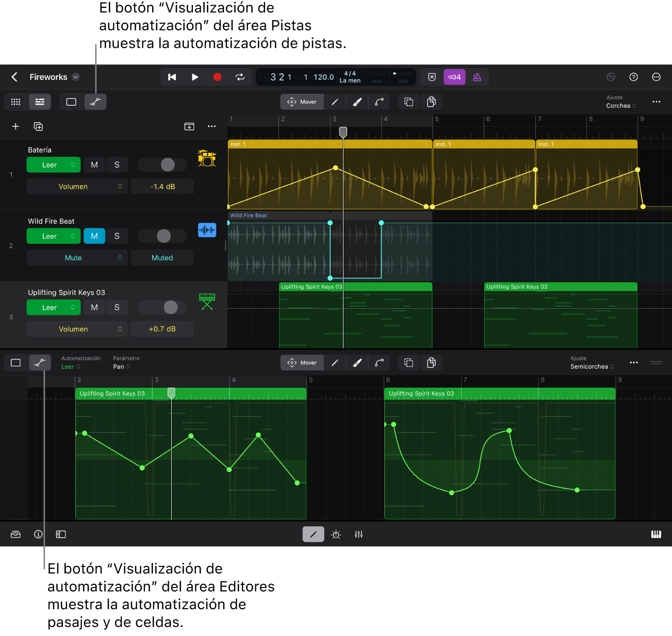Show the piano keyboard icon
672x636 pixels.
click(656, 534)
